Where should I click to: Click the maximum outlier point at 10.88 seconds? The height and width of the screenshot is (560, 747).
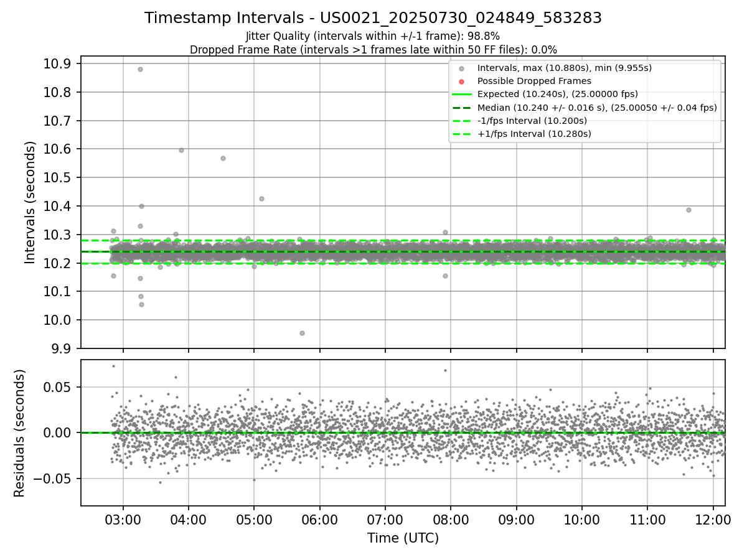[140, 69]
